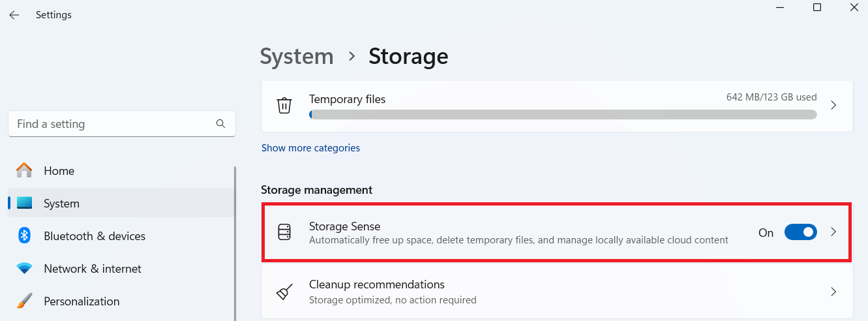Open Storage Sense details chevron
The image size is (868, 321).
[x=833, y=232]
